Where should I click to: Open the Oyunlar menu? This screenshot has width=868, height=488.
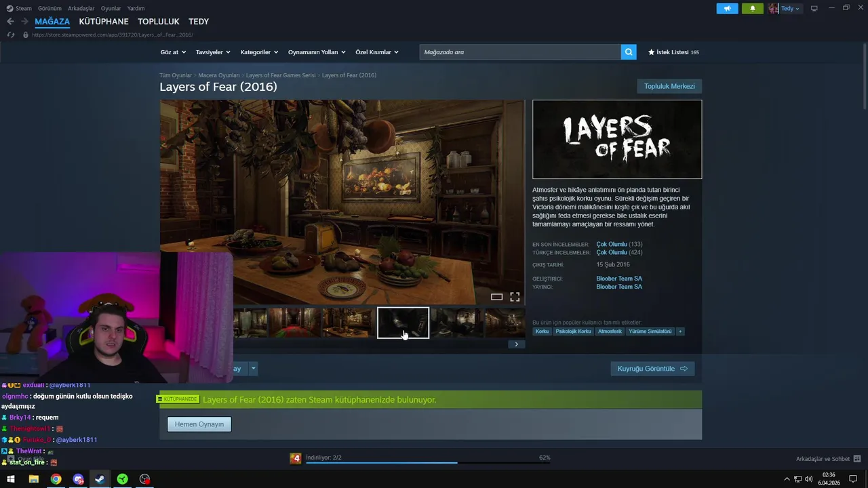click(x=111, y=9)
